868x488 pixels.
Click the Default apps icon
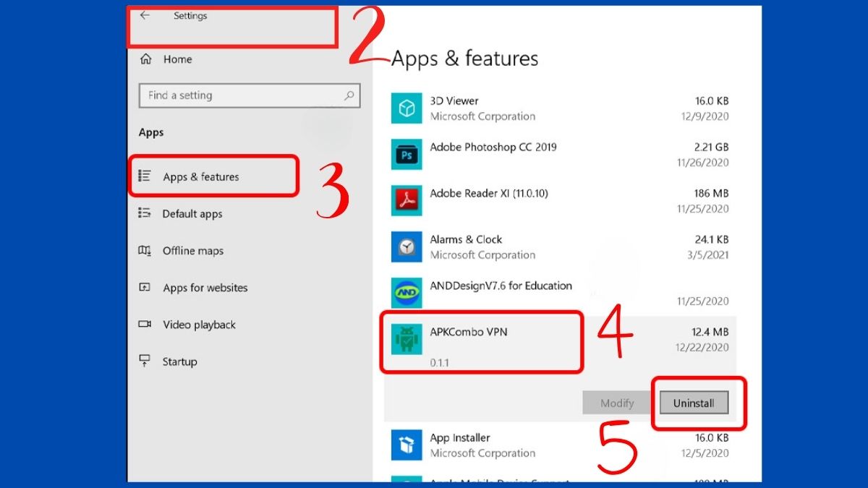click(145, 213)
